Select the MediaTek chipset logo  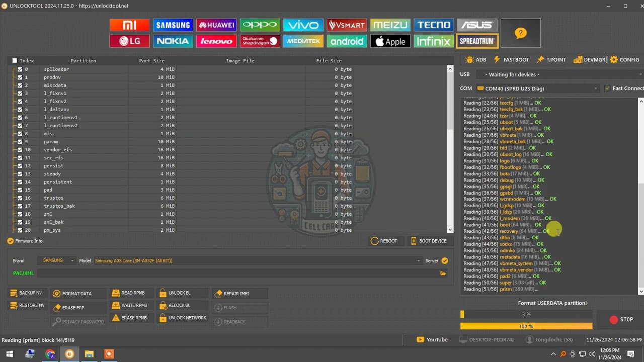303,41
